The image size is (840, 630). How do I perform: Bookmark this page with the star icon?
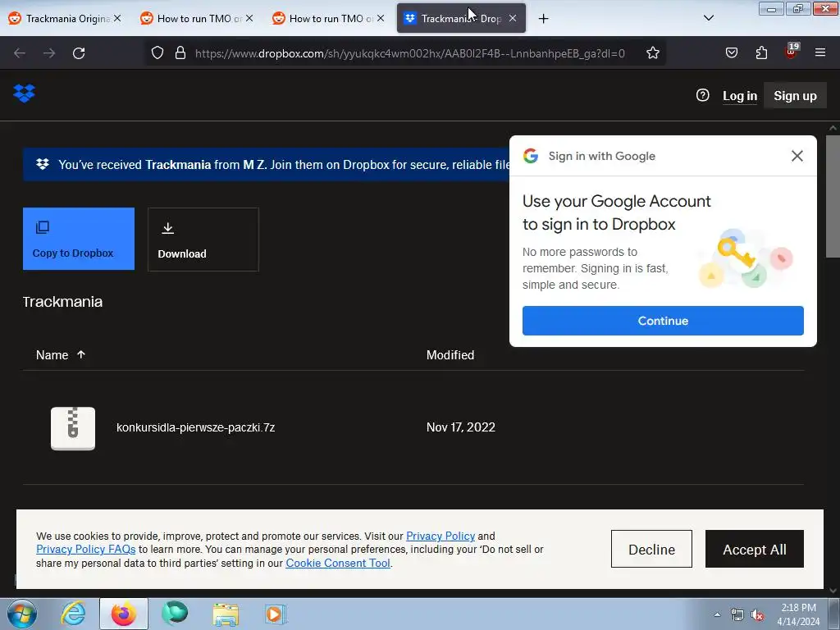pos(652,53)
